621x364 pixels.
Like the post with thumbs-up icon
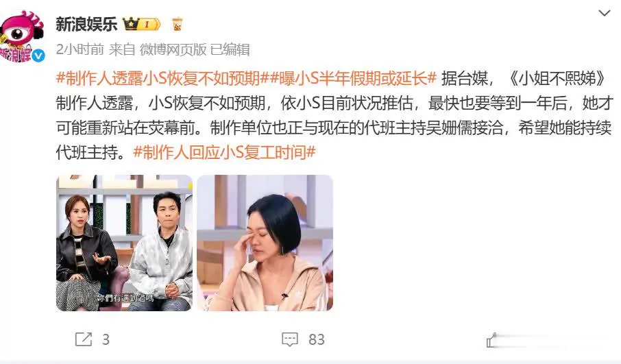pos(491,341)
